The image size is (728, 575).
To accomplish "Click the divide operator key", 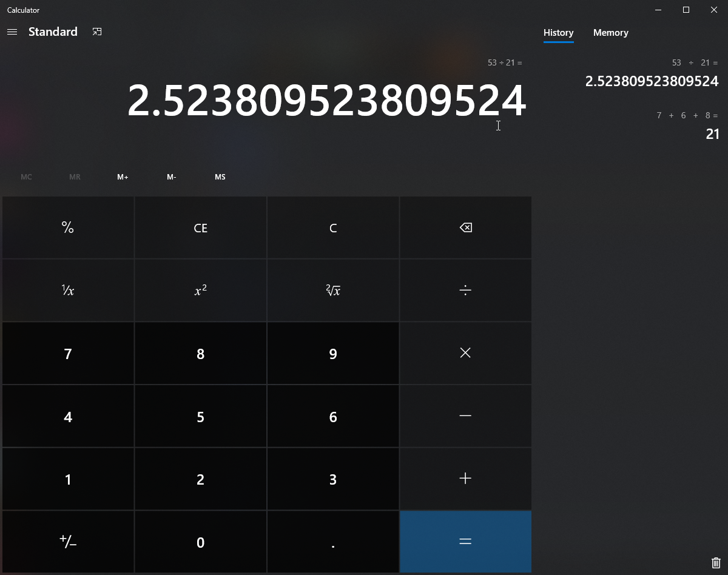I will tap(465, 291).
